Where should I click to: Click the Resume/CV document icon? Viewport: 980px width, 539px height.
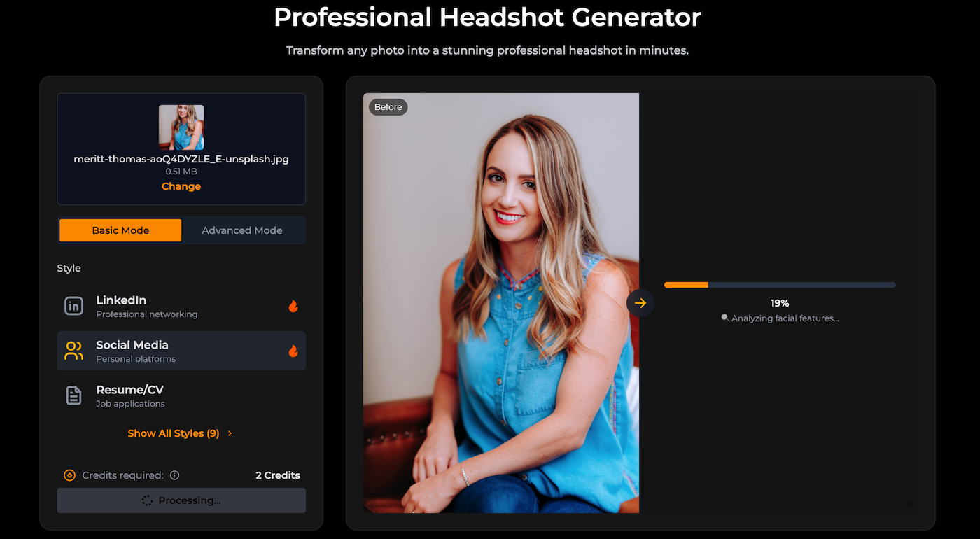73,395
